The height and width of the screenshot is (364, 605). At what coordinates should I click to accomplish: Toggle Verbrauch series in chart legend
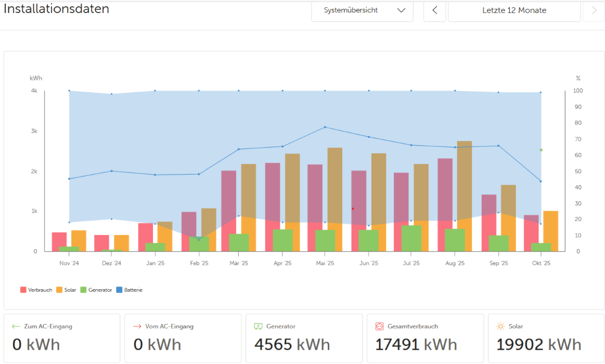point(36,290)
